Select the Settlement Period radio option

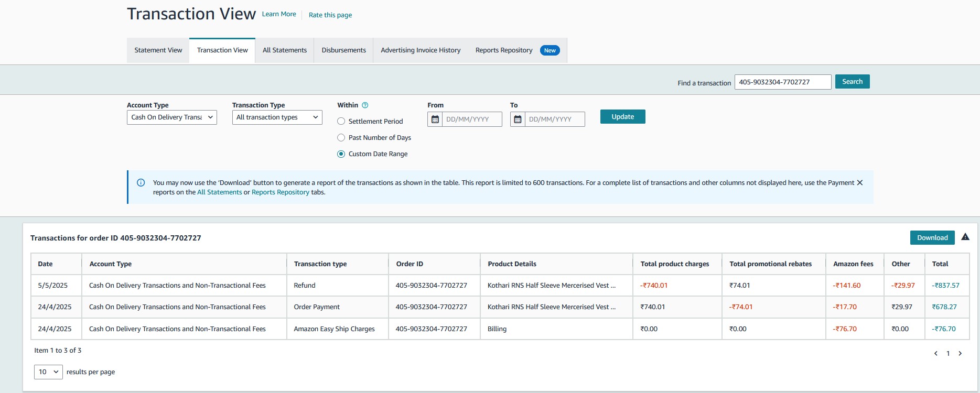click(x=341, y=121)
